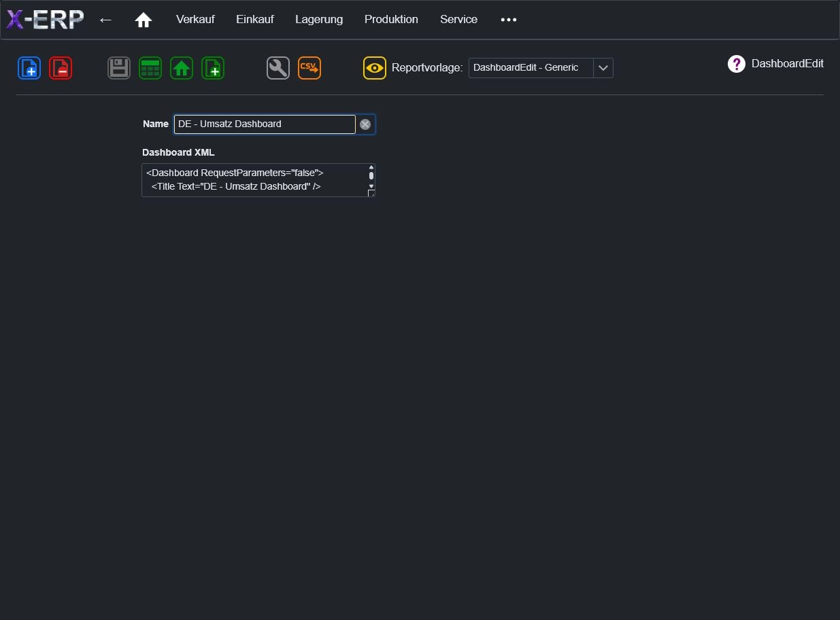840x620 pixels.
Task: Open the Lagerung menu
Action: coord(319,20)
